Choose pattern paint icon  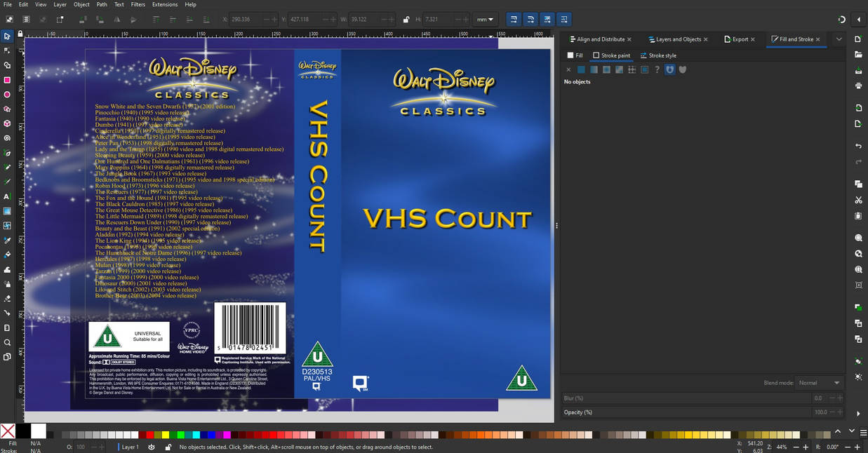click(x=632, y=69)
